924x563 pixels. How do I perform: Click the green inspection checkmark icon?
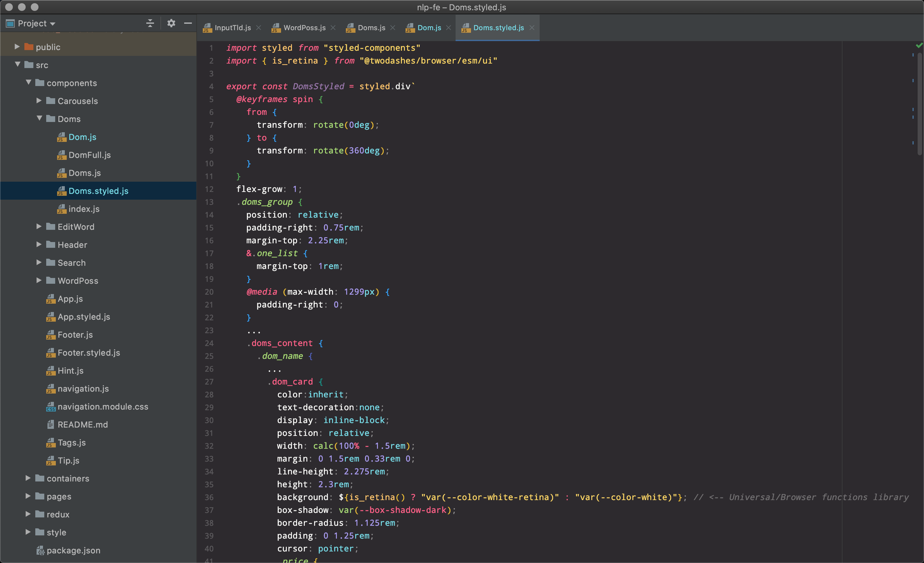tap(919, 46)
